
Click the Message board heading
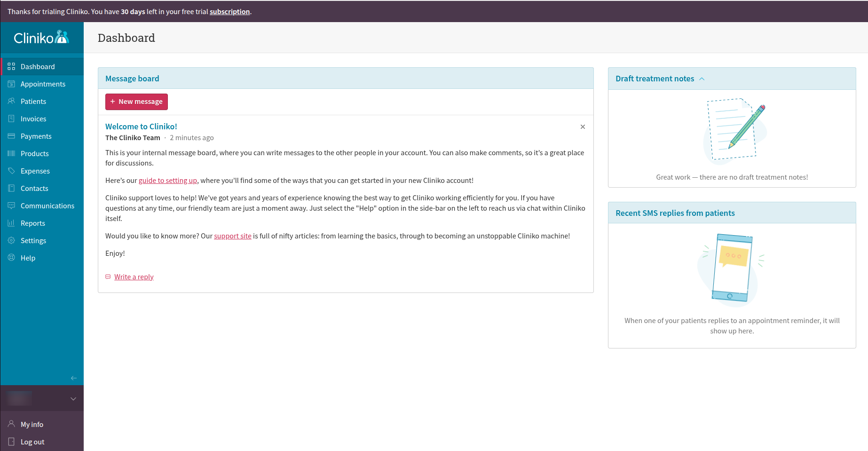132,79
